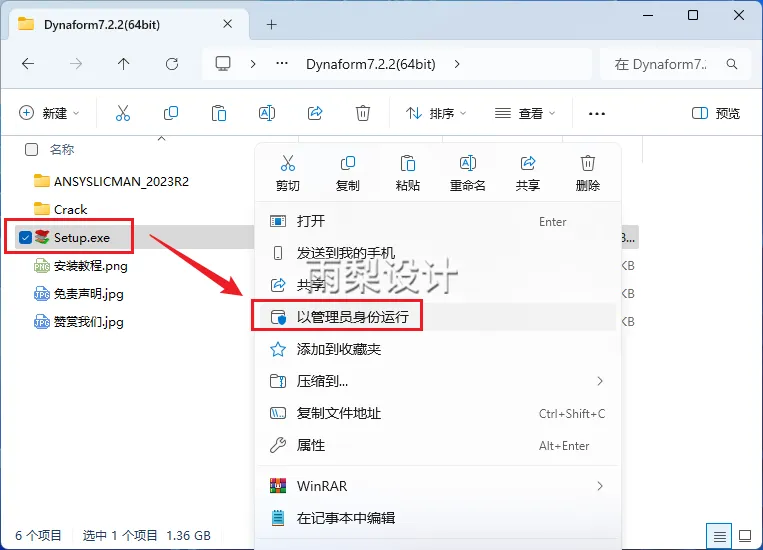
Task: Show hidden breadcrumb path ellipsis
Action: (282, 63)
